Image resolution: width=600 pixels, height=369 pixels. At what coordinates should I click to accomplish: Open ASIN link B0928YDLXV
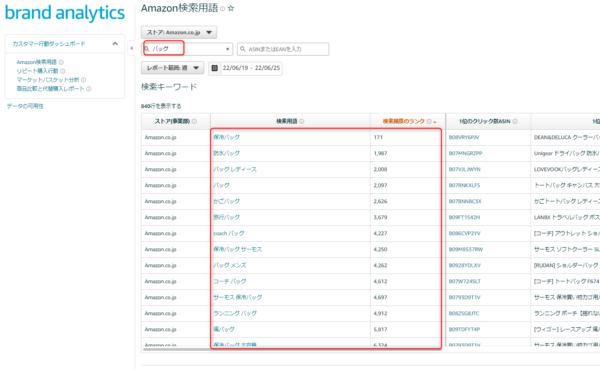pos(465,265)
